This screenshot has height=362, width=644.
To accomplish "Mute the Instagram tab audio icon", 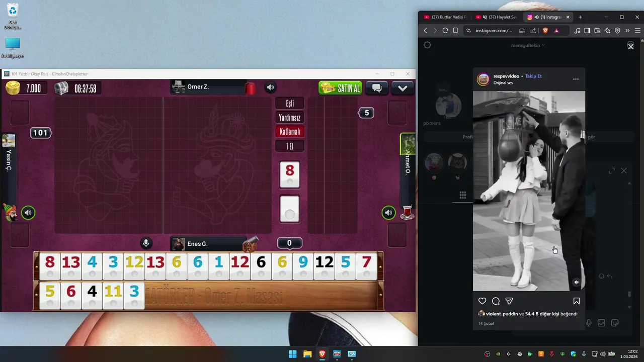I will click(536, 17).
